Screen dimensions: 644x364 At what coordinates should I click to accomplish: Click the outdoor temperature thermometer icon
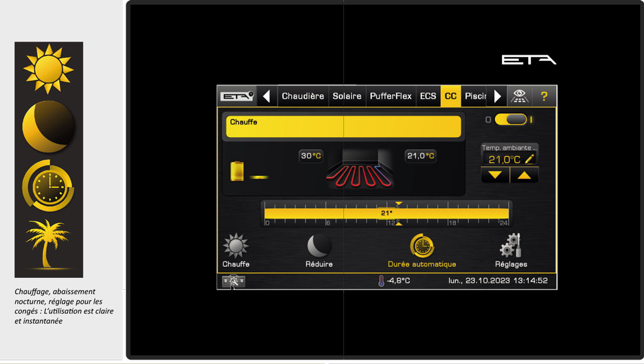click(x=381, y=281)
